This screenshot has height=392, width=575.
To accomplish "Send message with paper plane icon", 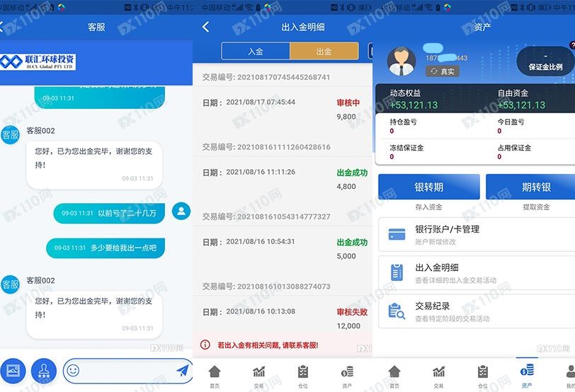I will click(182, 371).
